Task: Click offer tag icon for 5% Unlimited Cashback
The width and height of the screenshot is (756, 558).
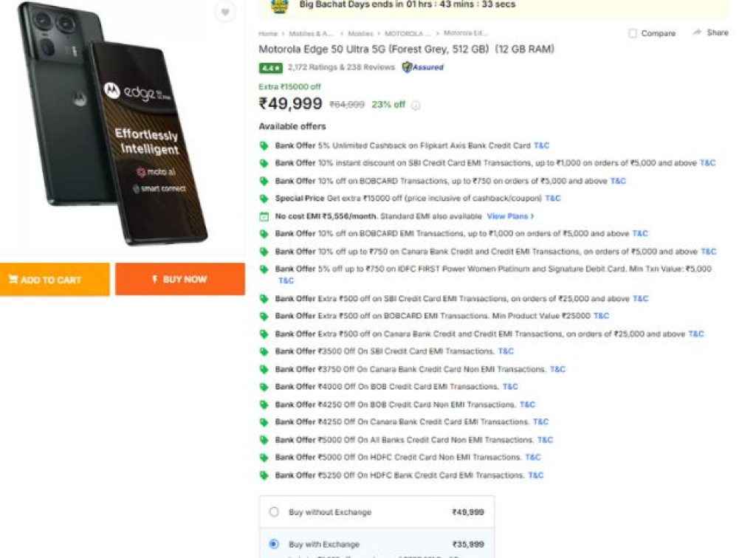Action: click(x=264, y=145)
